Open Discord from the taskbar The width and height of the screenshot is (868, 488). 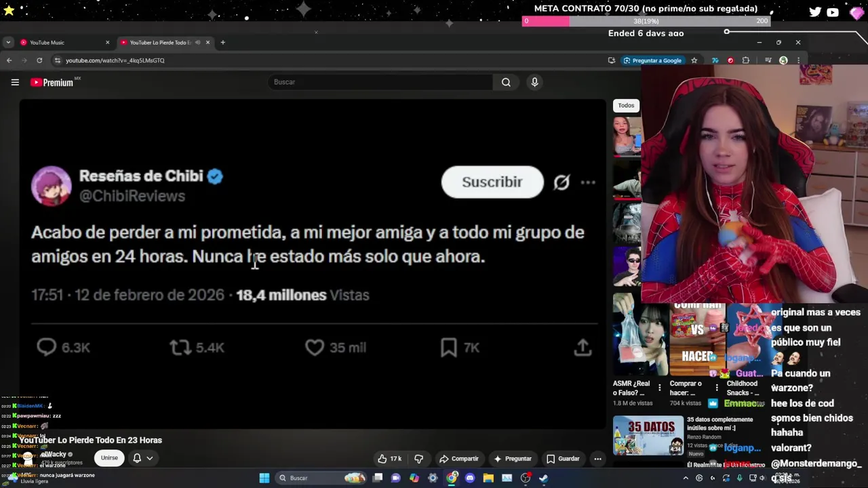pyautogui.click(x=470, y=478)
